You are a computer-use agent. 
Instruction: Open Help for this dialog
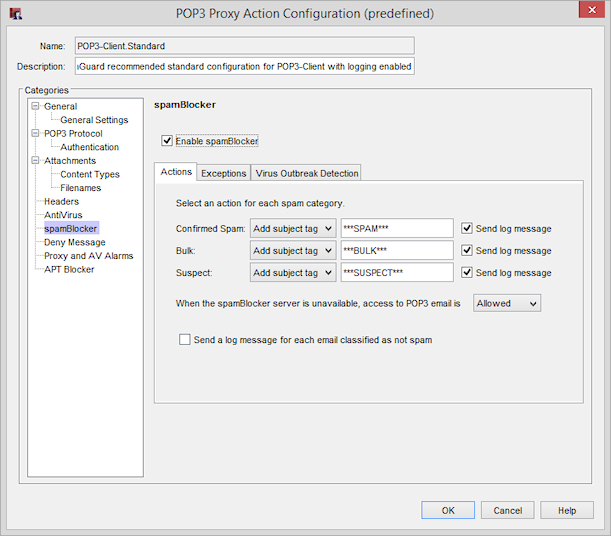[x=567, y=510]
